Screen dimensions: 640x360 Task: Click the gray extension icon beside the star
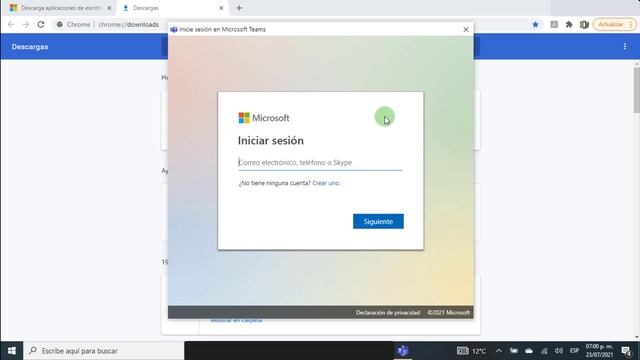[554, 24]
